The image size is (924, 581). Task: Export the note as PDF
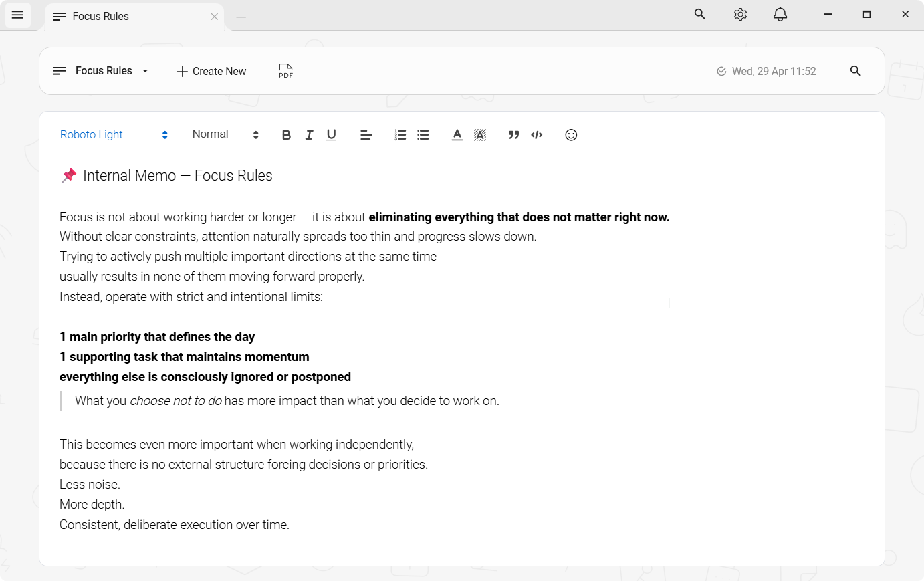click(285, 71)
